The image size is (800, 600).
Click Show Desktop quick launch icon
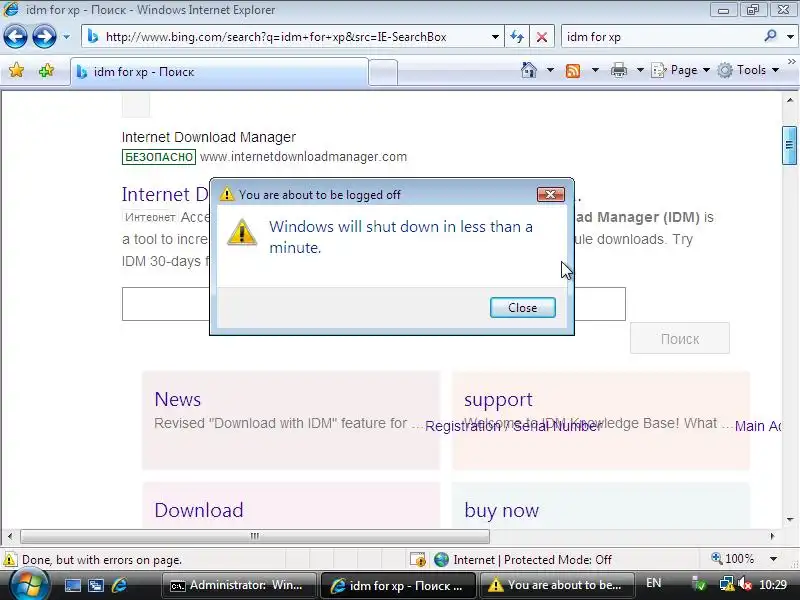coord(72,586)
